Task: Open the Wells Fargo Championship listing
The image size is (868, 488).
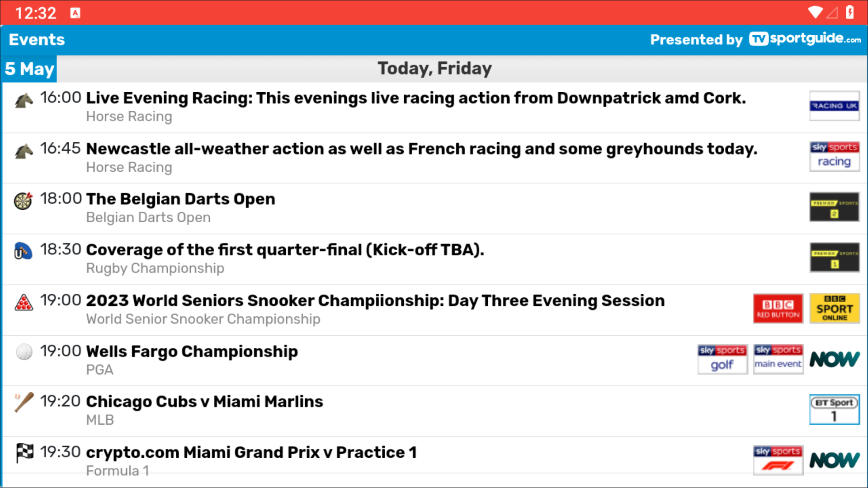Action: click(x=192, y=352)
